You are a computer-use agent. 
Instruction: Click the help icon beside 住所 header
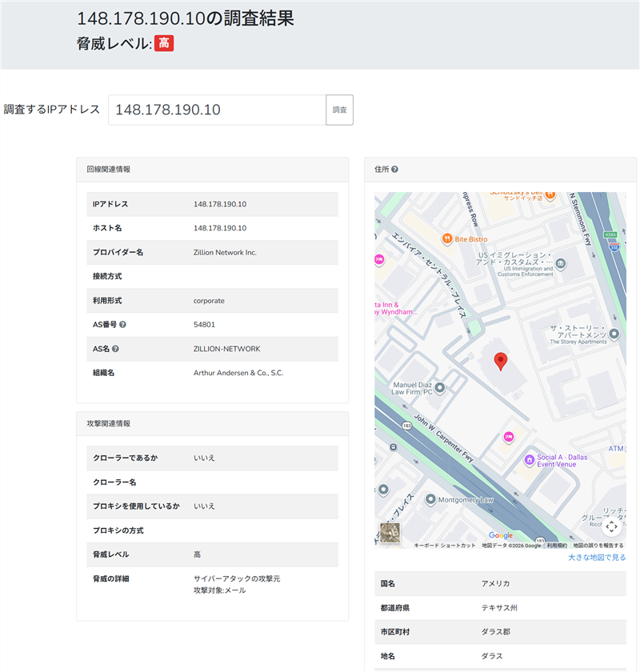tap(395, 170)
